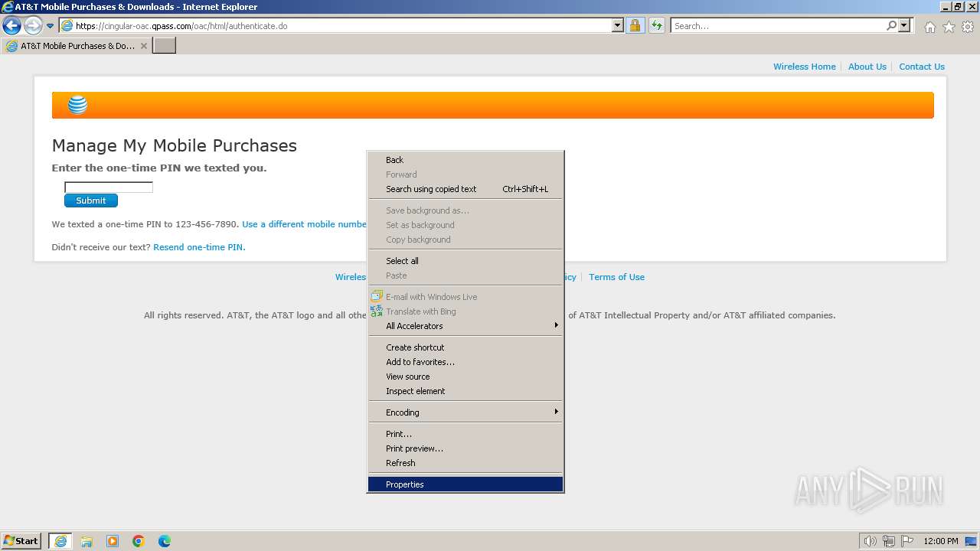Image resolution: width=980 pixels, height=551 pixels.
Task: Open Microsoft Edge taskbar icon
Action: (165, 541)
